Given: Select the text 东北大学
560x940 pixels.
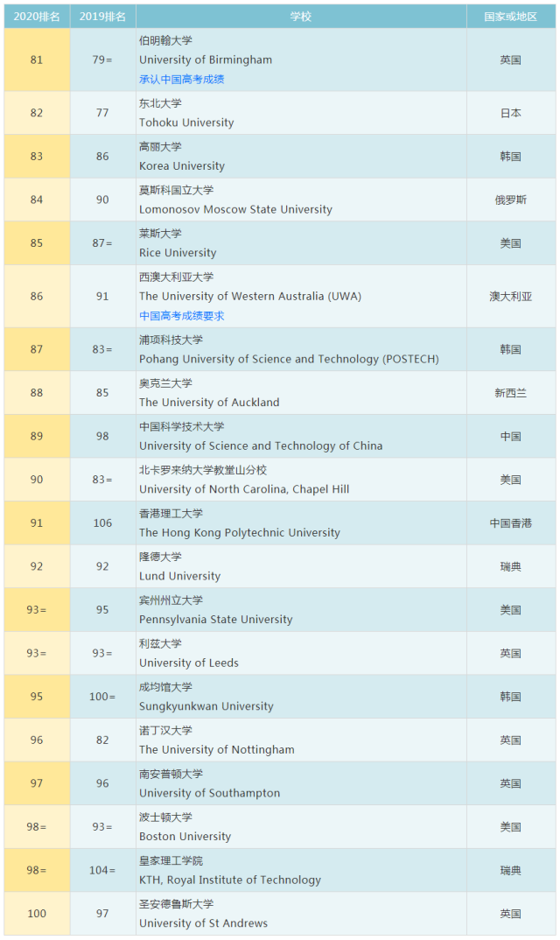Looking at the screenshot, I should pyautogui.click(x=160, y=103).
